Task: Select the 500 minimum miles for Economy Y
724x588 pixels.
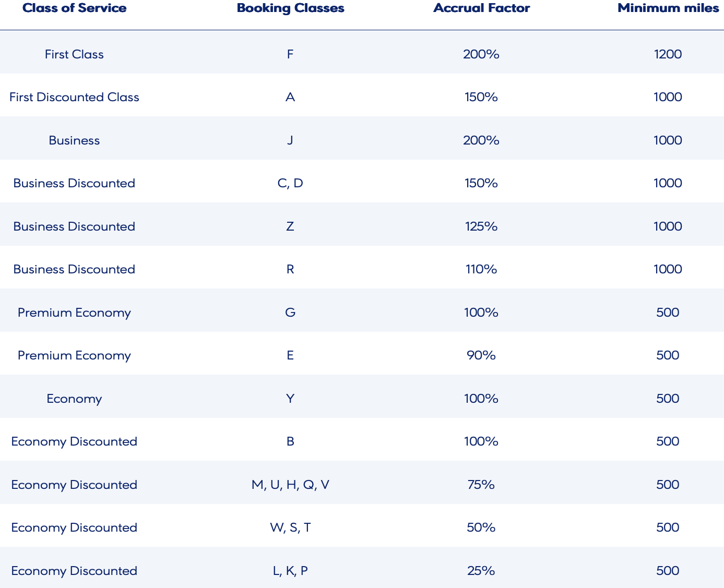Action: (668, 399)
